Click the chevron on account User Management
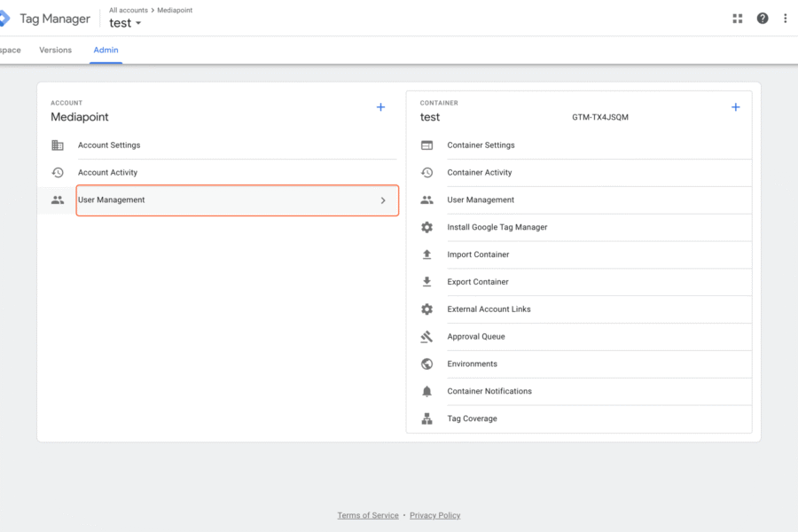Screen dimensions: 798x532 pyautogui.click(x=383, y=200)
